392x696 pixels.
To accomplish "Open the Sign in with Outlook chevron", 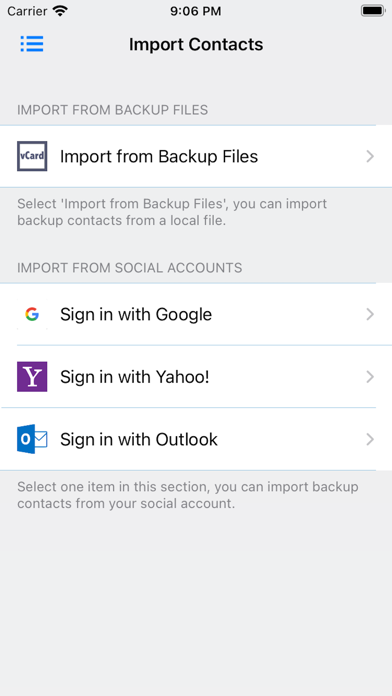I will click(370, 439).
